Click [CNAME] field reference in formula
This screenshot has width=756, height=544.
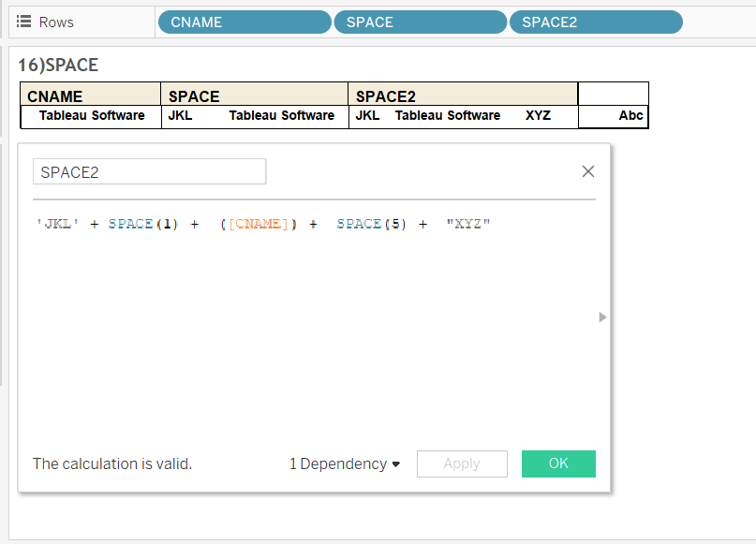point(259,224)
